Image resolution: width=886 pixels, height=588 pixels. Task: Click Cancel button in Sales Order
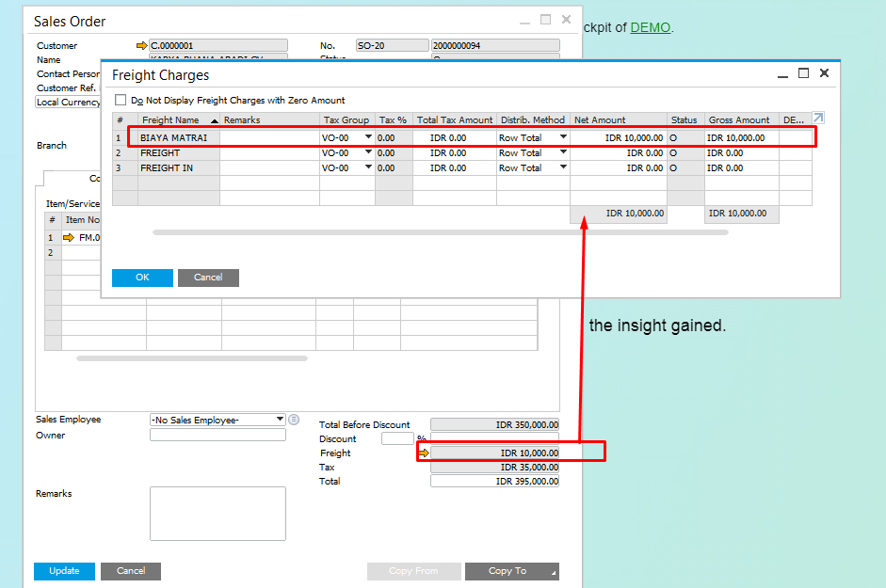point(131,571)
